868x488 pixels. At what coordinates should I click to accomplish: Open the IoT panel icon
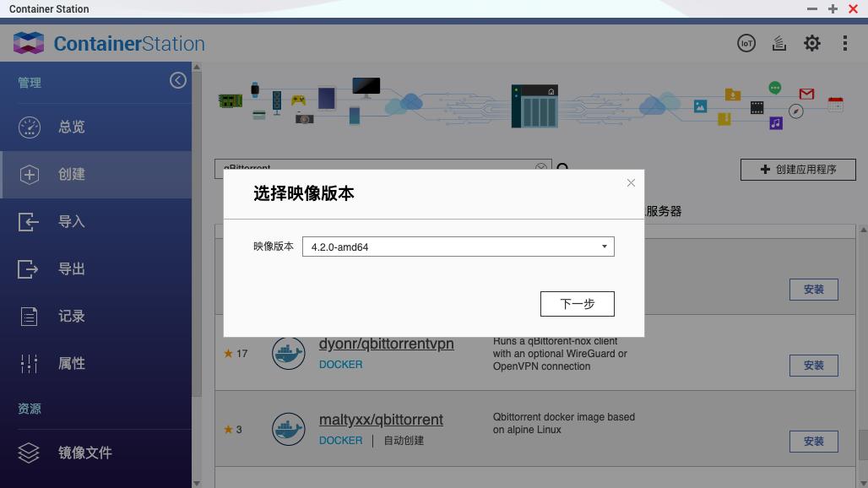(x=746, y=42)
